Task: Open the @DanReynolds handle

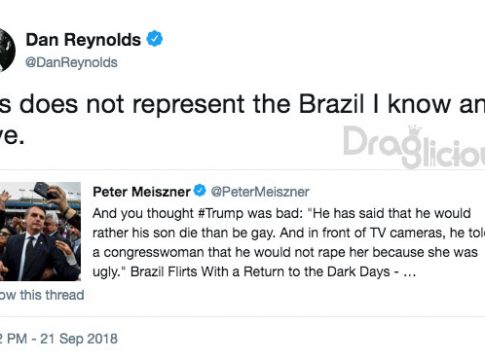Action: 71,62
